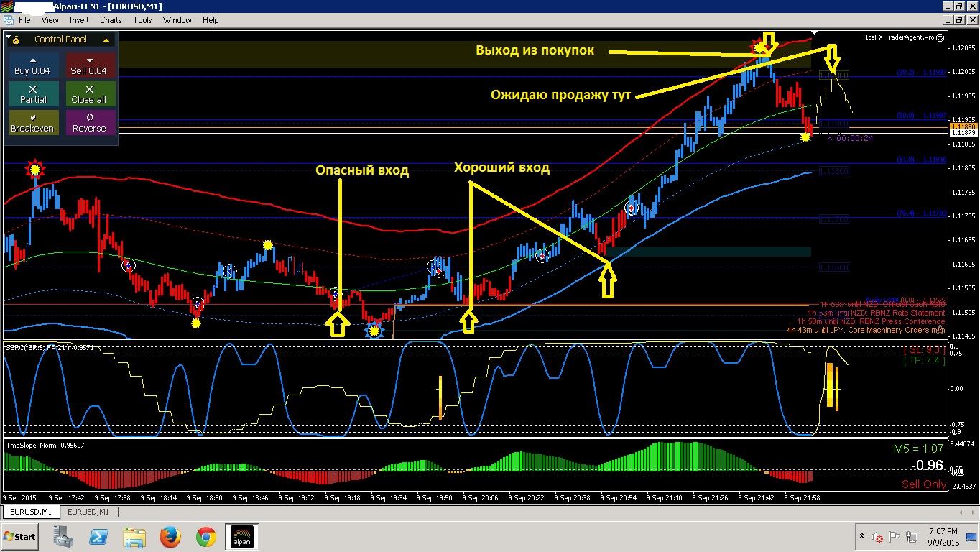The width and height of the screenshot is (980, 552).
Task: Launch Server Manager from the taskbar
Action: 63,536
